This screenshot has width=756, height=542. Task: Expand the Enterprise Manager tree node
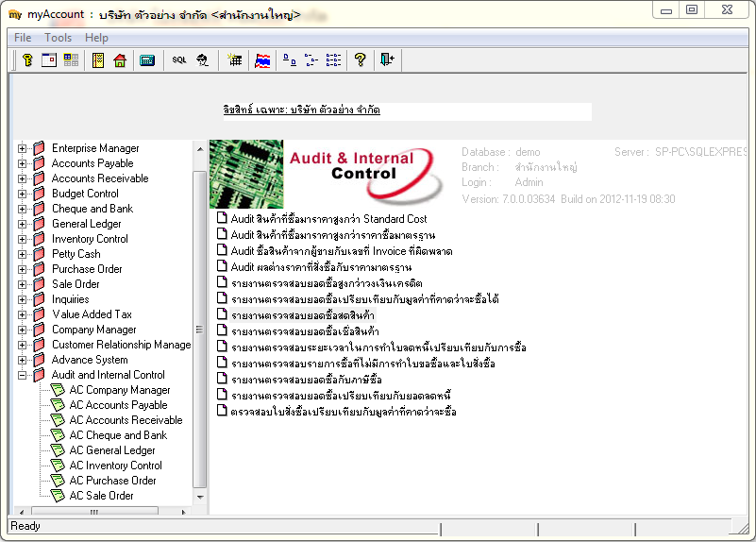22,148
